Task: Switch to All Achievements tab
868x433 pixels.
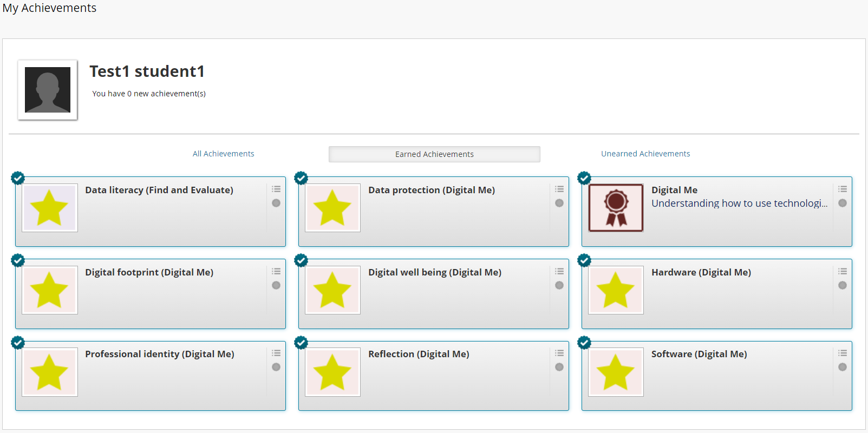Action: (x=224, y=154)
